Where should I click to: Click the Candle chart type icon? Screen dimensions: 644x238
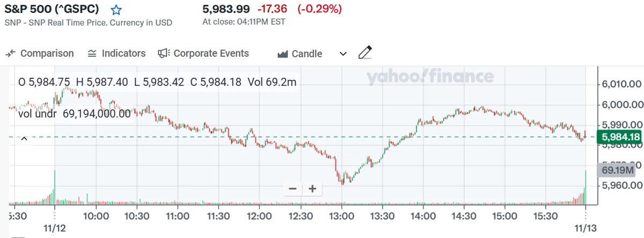click(283, 54)
